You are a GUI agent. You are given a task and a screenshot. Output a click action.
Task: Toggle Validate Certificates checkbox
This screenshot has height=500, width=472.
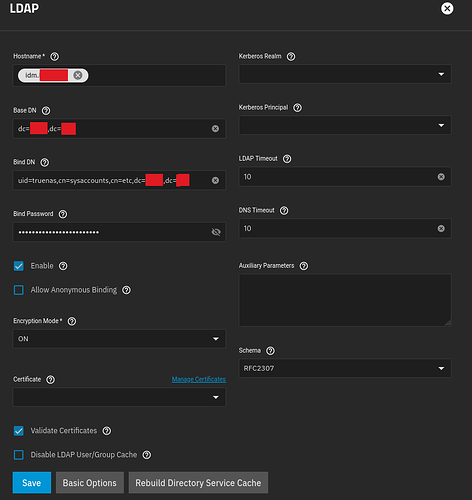click(x=19, y=431)
